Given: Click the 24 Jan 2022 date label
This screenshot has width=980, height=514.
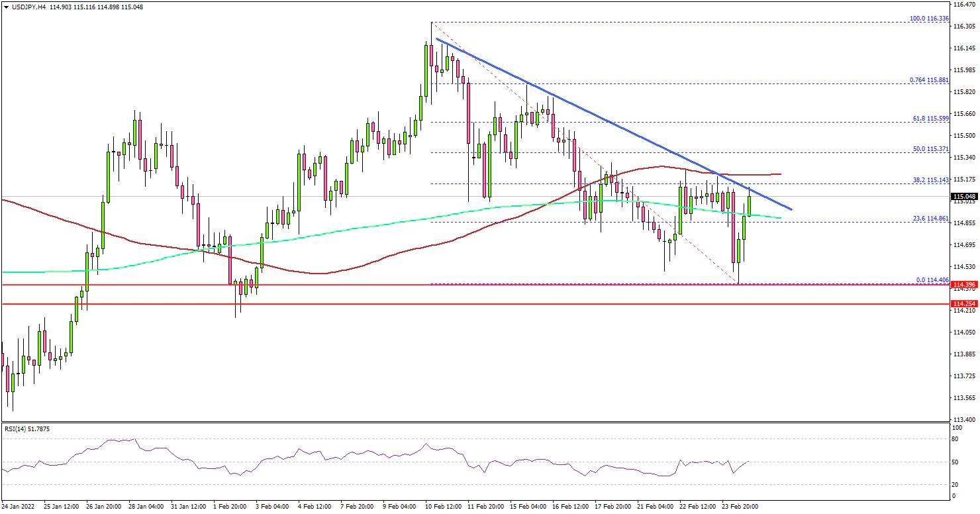Looking at the screenshot, I should click(19, 507).
